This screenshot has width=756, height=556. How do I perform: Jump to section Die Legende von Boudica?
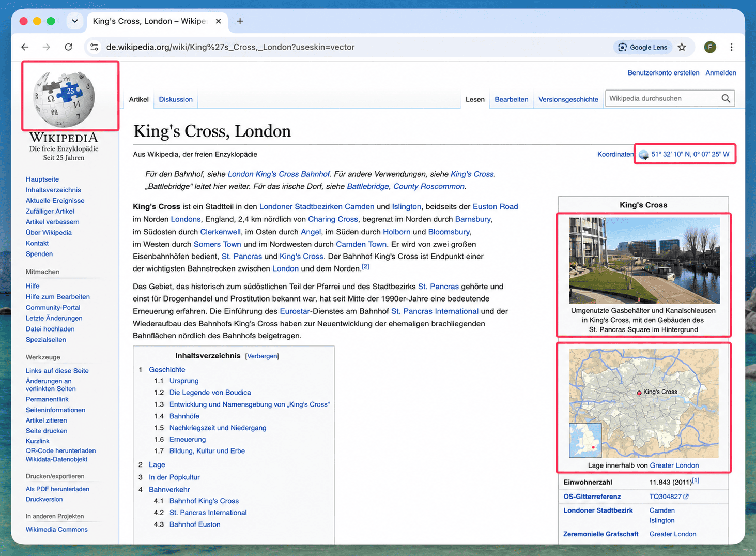[210, 393]
